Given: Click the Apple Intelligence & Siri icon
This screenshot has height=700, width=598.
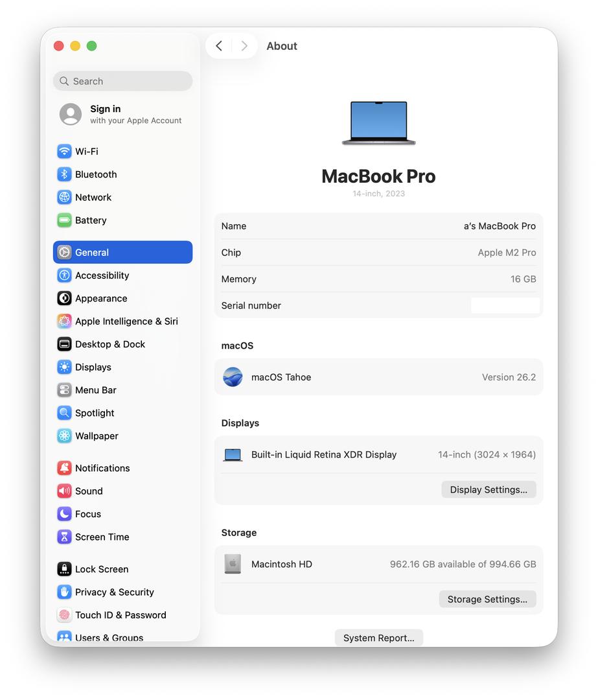Looking at the screenshot, I should point(64,321).
